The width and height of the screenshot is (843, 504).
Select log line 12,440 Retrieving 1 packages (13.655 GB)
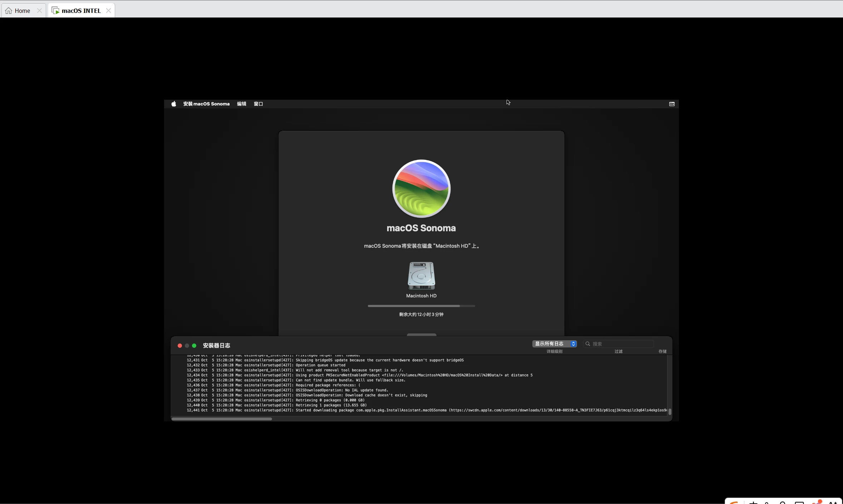click(277, 405)
